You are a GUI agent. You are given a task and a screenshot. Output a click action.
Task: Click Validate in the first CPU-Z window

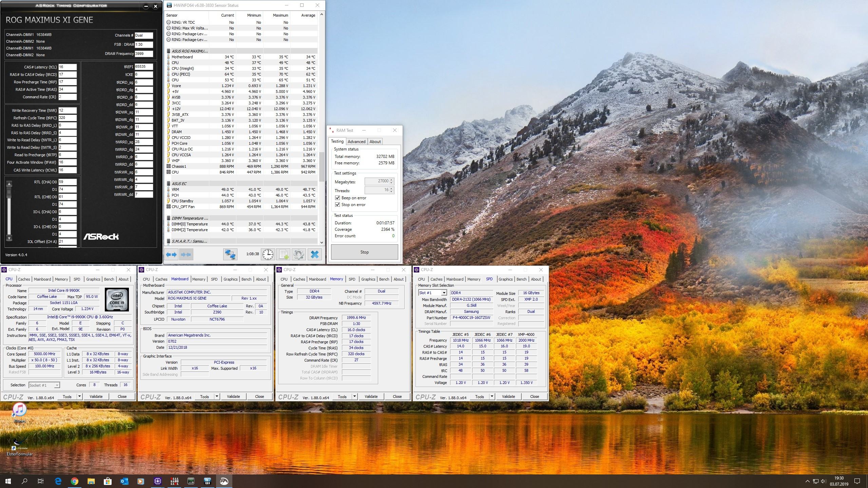(96, 396)
